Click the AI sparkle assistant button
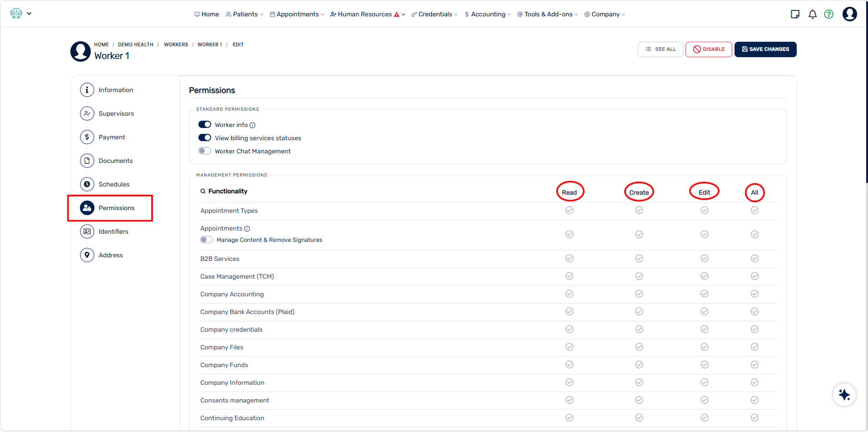Screen dimensions: 868x432 coord(844,395)
